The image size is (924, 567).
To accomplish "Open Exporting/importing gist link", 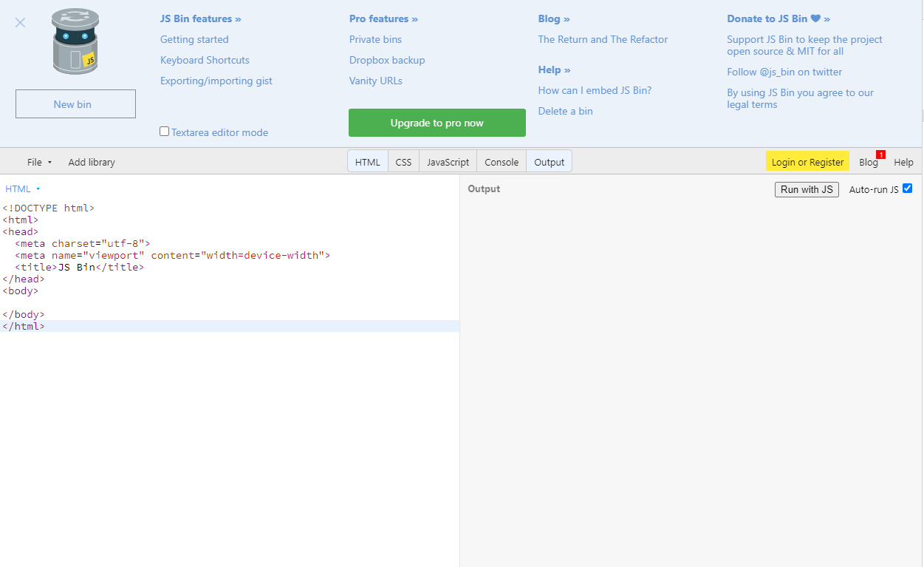I will (216, 81).
